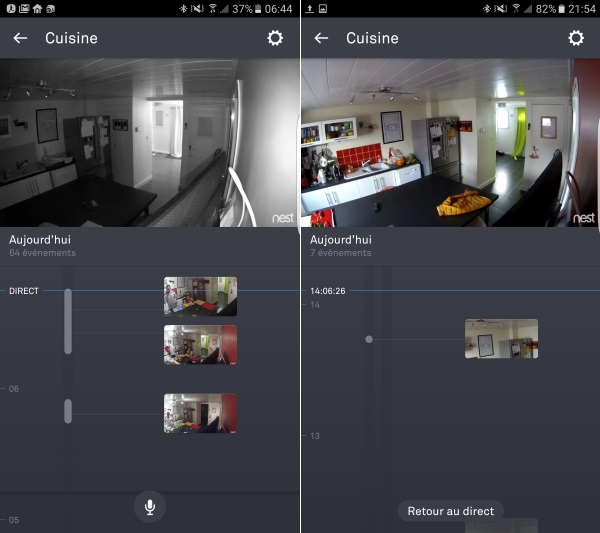600x533 pixels.
Task: Tap the Aujourd'hui heading in the left screen
Action: pos(40,240)
